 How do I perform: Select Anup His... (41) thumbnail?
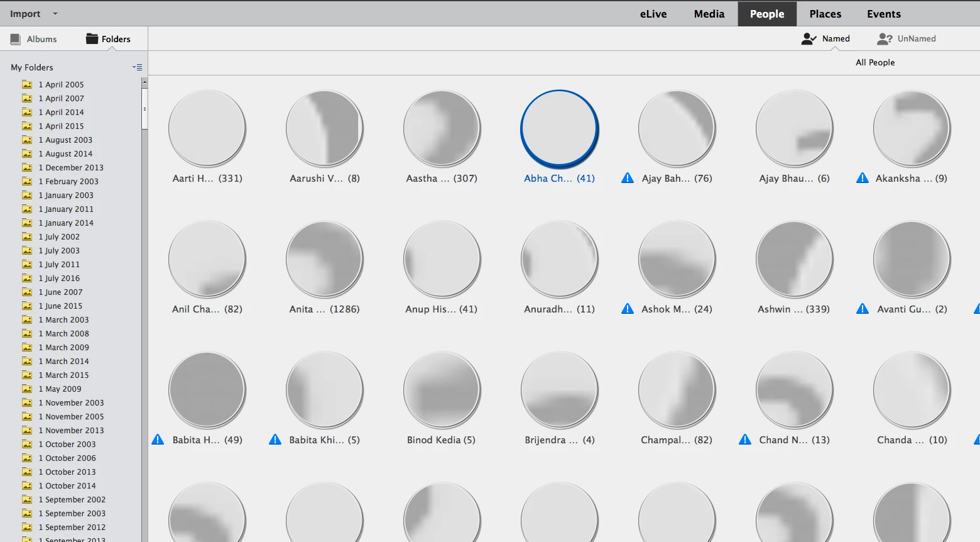point(442,258)
